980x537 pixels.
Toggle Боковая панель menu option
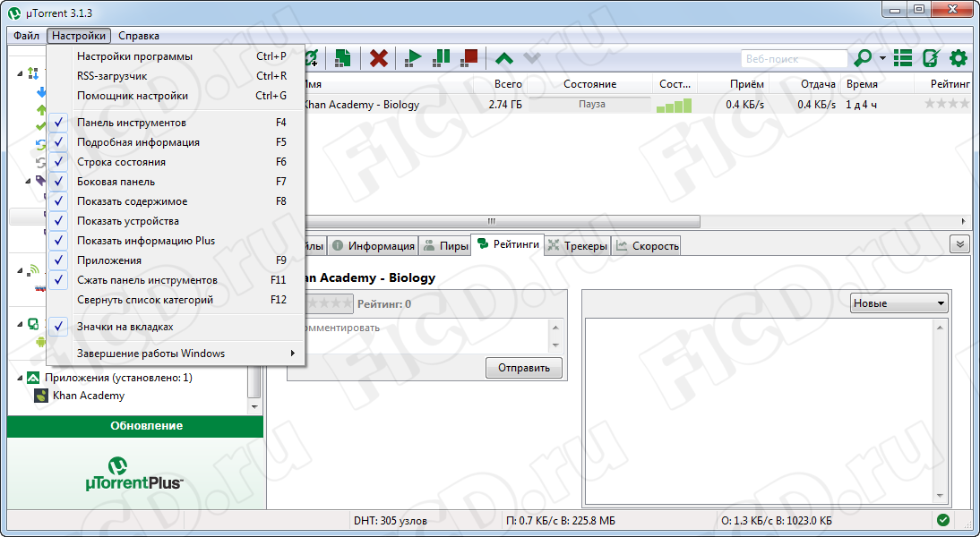click(x=176, y=182)
